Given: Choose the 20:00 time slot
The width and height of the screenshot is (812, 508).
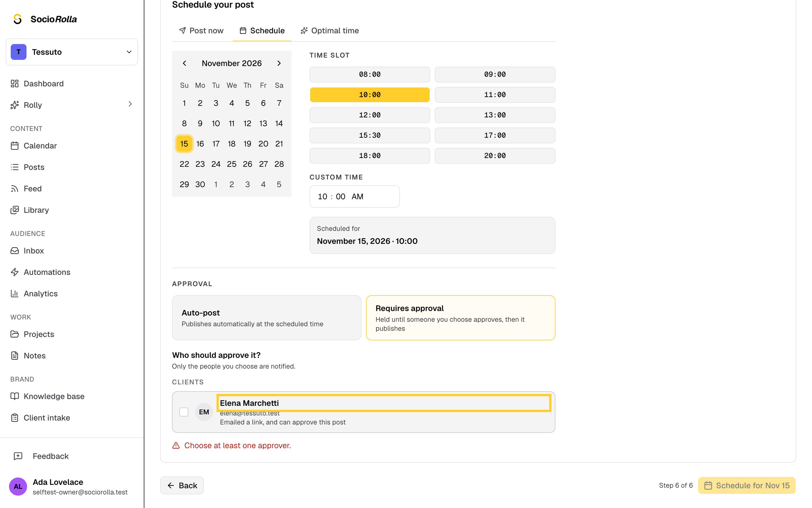Looking at the screenshot, I should click(x=495, y=156).
